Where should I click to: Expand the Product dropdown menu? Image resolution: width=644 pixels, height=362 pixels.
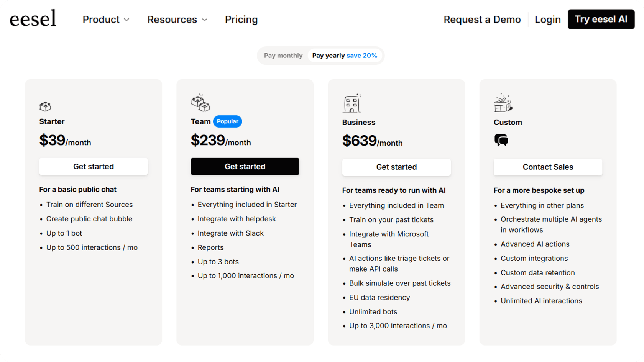pyautogui.click(x=106, y=20)
